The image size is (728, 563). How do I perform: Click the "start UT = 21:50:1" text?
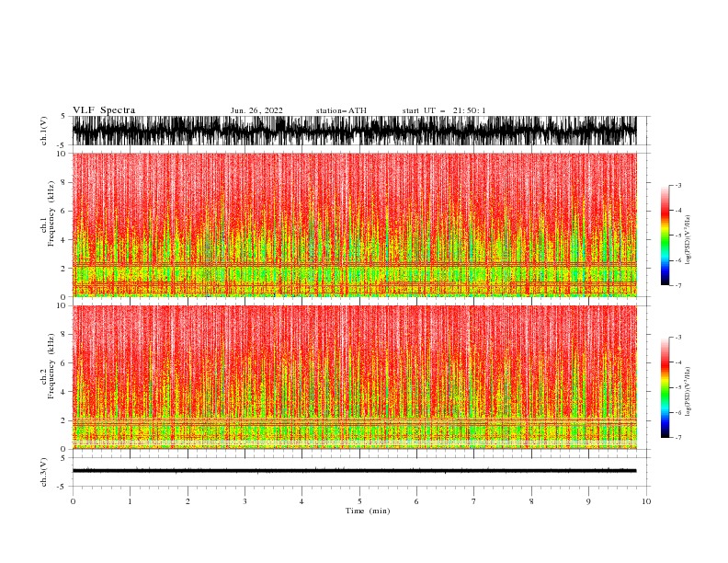(x=444, y=110)
